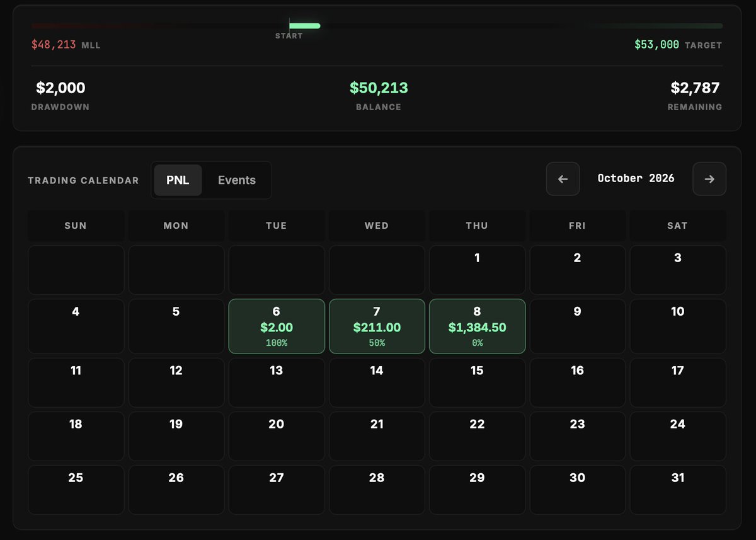
Task: Click the 100% label on October 6
Action: 277,343
